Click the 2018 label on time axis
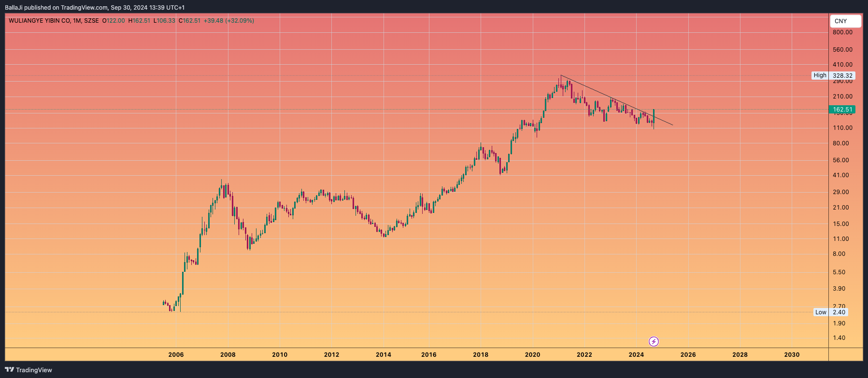This screenshot has height=378, width=868. 481,355
